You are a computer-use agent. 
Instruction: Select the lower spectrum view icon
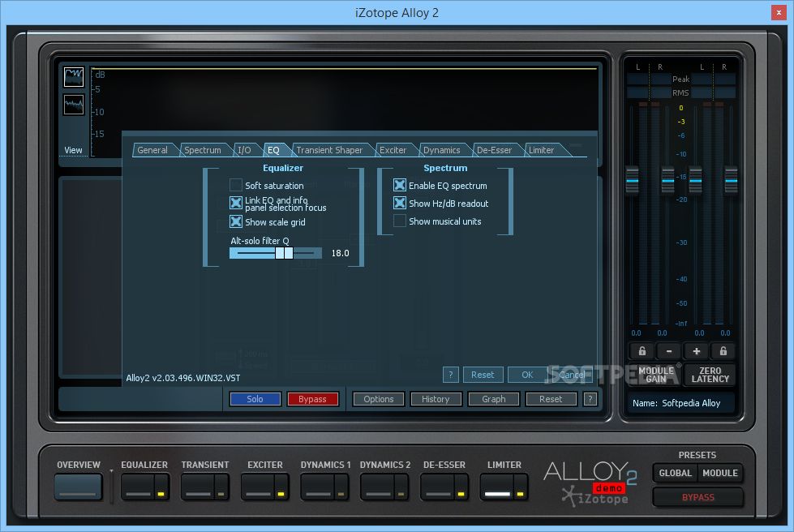74,105
